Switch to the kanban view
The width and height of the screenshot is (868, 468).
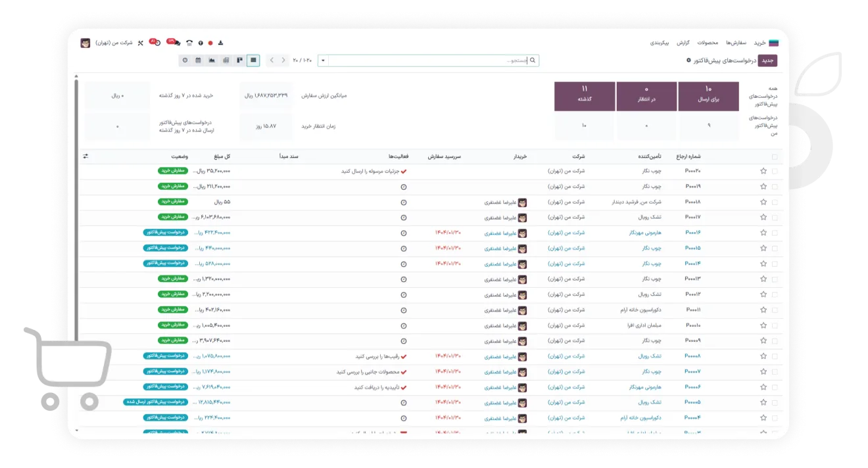pos(240,60)
